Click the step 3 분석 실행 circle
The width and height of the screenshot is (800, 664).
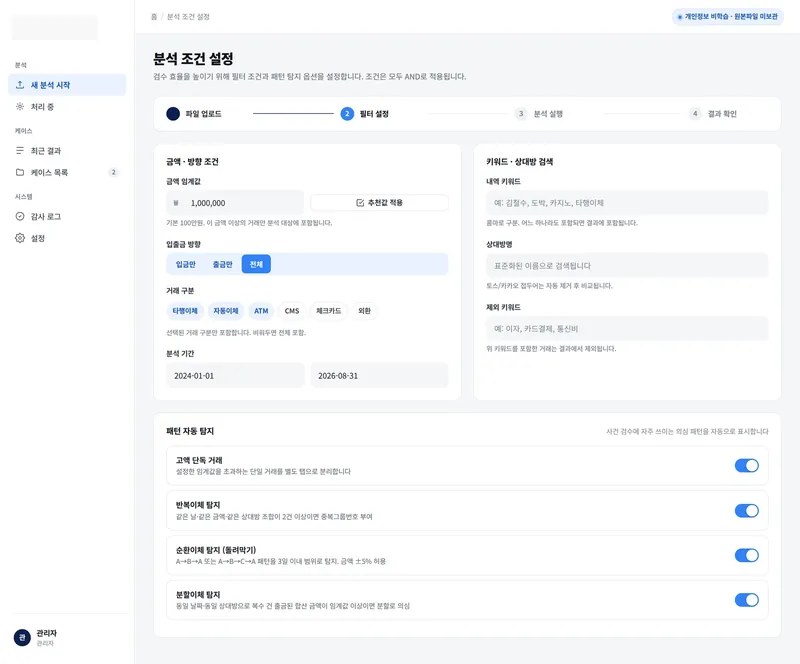click(521, 114)
